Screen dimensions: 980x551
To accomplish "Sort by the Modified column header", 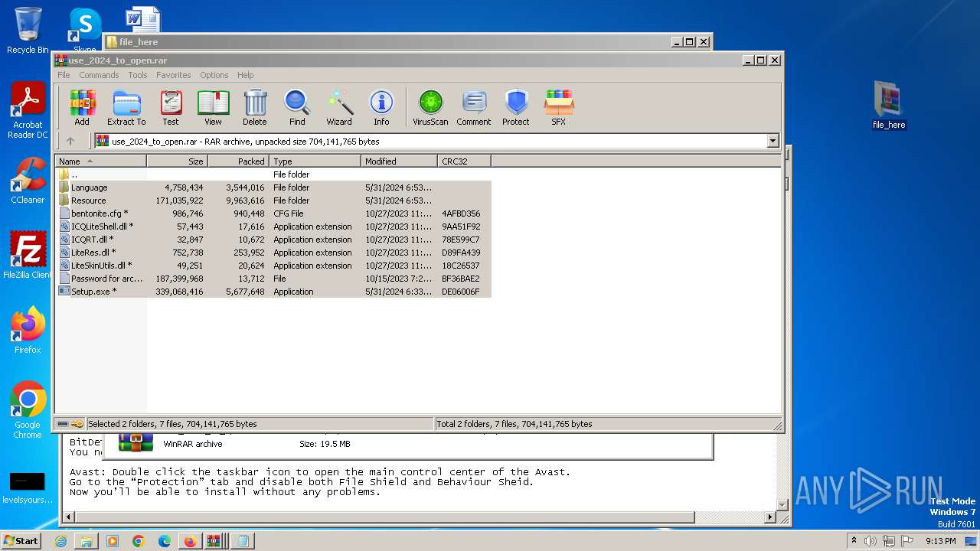I will tap(400, 161).
